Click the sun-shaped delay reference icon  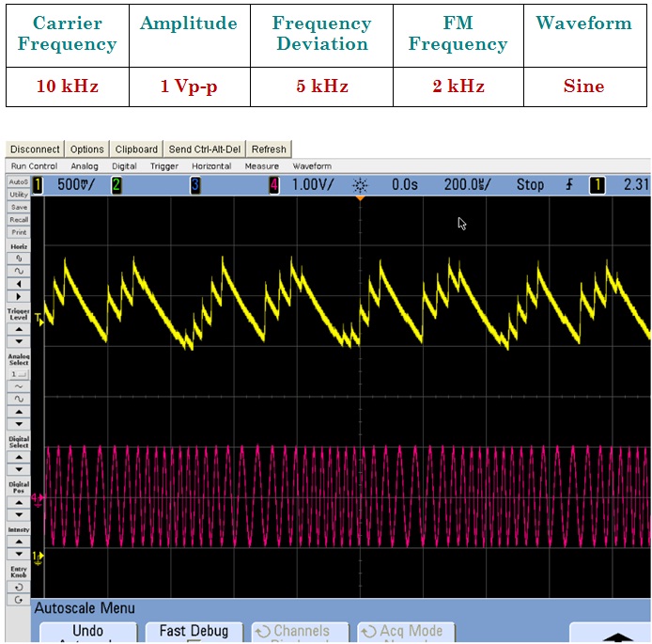360,185
